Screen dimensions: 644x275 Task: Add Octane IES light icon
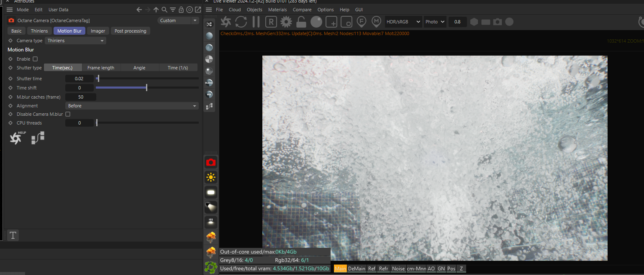coord(211,222)
